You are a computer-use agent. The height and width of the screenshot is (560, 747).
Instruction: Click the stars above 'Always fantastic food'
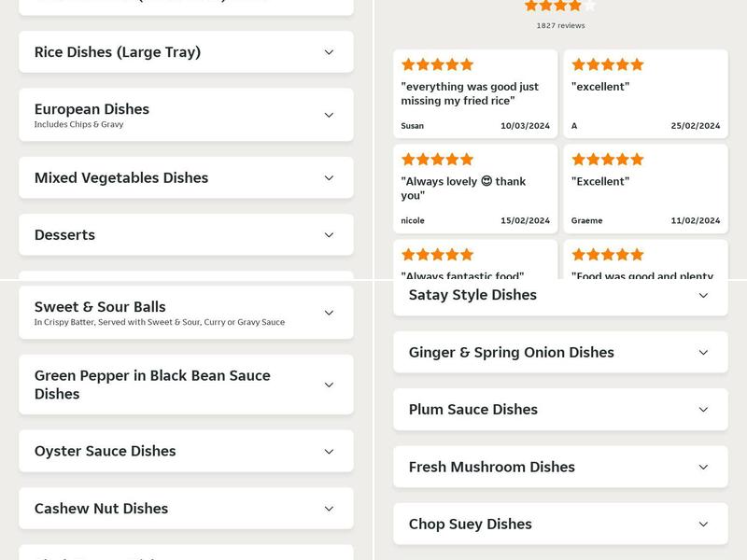pyautogui.click(x=436, y=252)
